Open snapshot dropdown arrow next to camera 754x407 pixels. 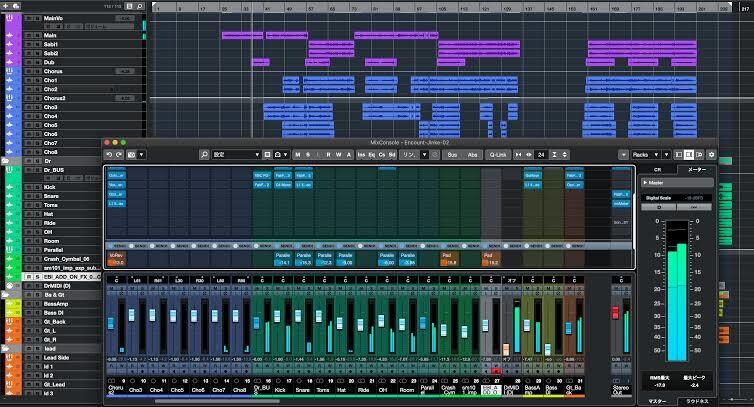click(x=141, y=154)
